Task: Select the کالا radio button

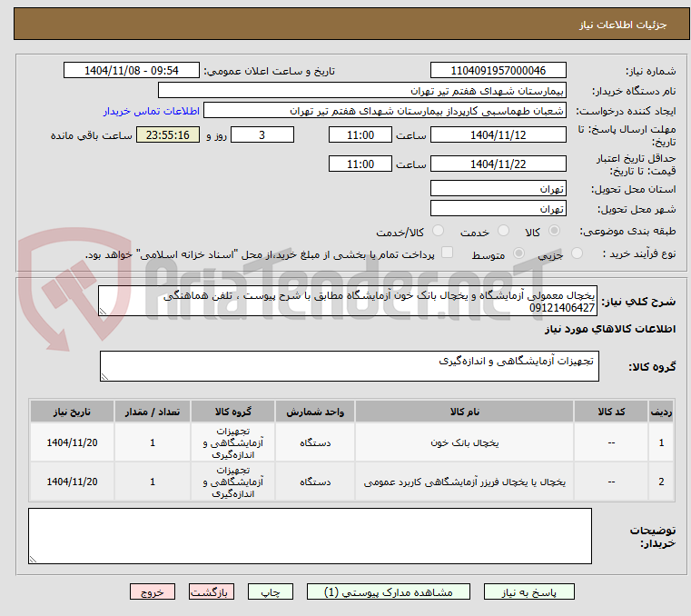Action: click(x=555, y=231)
